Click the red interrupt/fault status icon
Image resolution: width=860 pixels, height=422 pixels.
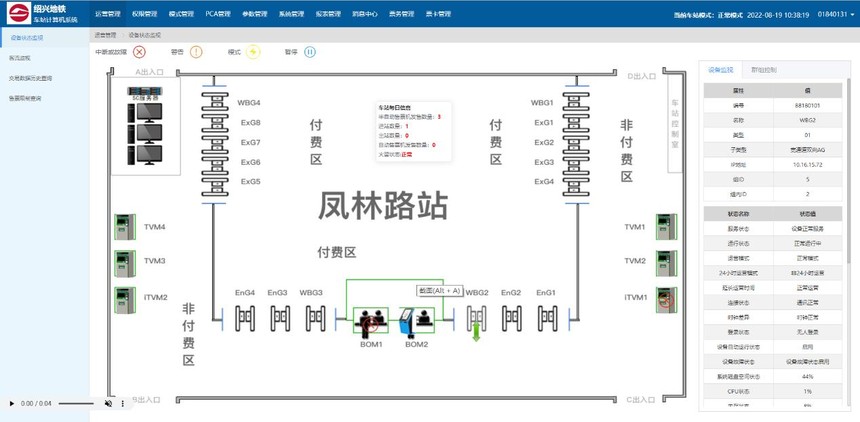pyautogui.click(x=139, y=52)
